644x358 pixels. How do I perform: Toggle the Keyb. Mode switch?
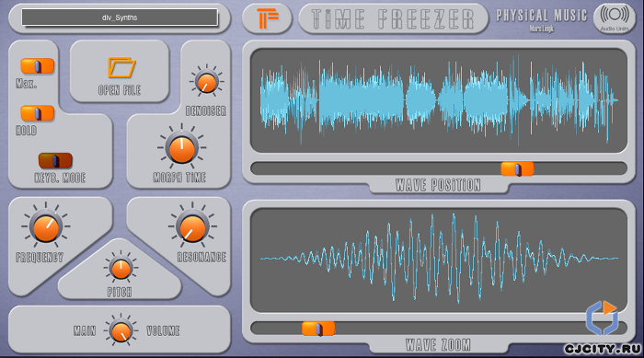point(55,161)
